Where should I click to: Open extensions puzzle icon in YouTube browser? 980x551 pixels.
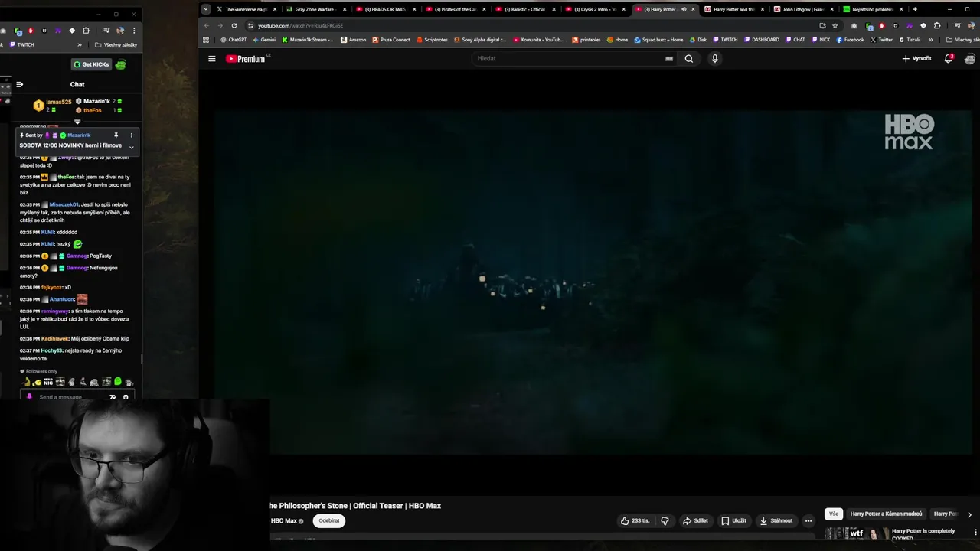click(x=937, y=25)
